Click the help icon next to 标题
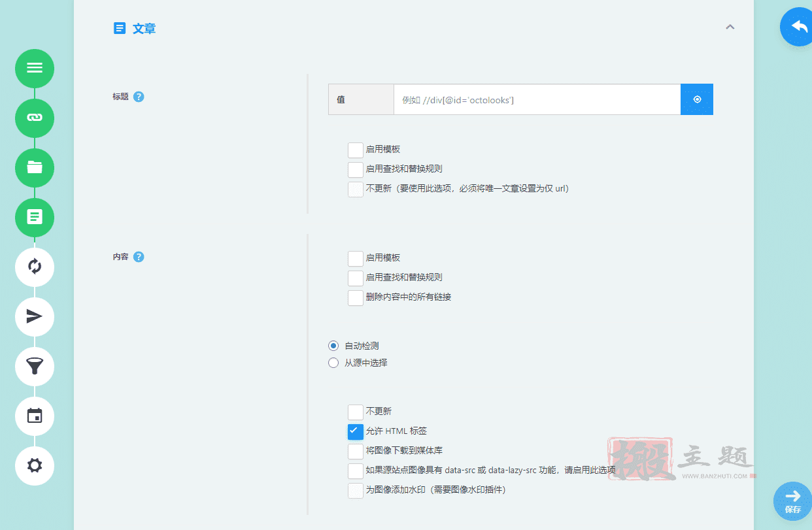The width and height of the screenshot is (812, 530). coord(139,97)
